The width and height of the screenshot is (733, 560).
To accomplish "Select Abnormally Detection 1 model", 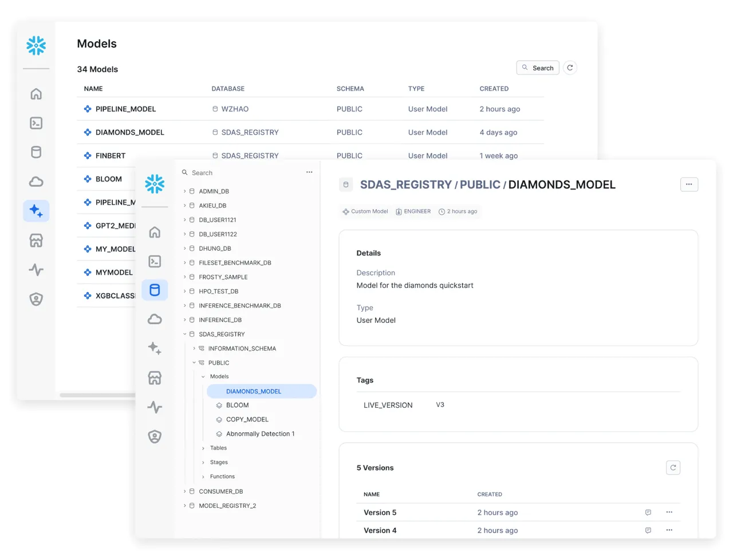I will (260, 433).
